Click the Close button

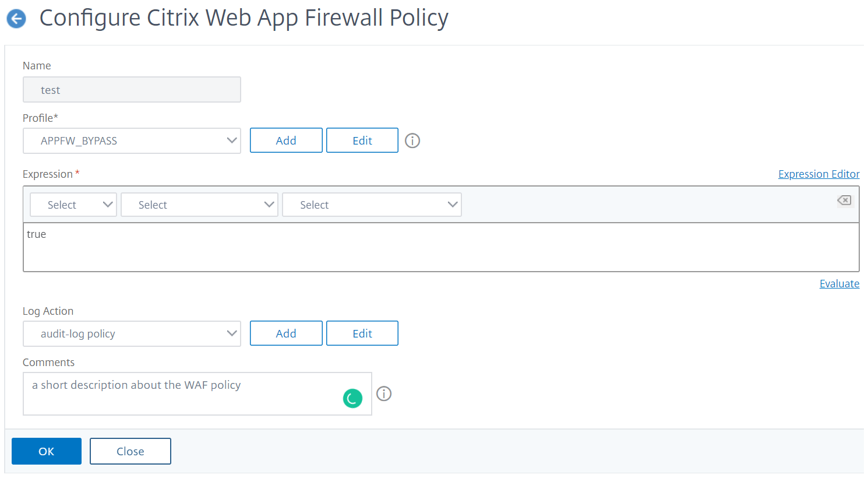[x=130, y=451]
